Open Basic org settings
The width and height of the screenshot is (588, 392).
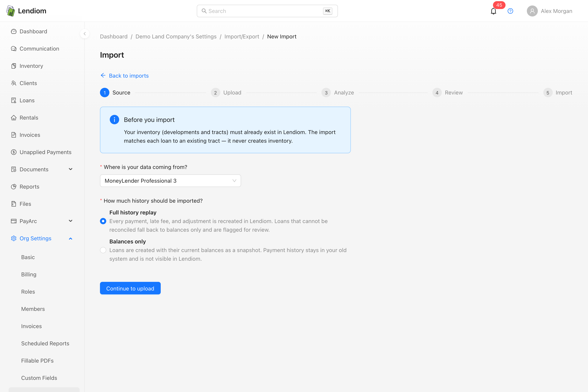click(28, 257)
